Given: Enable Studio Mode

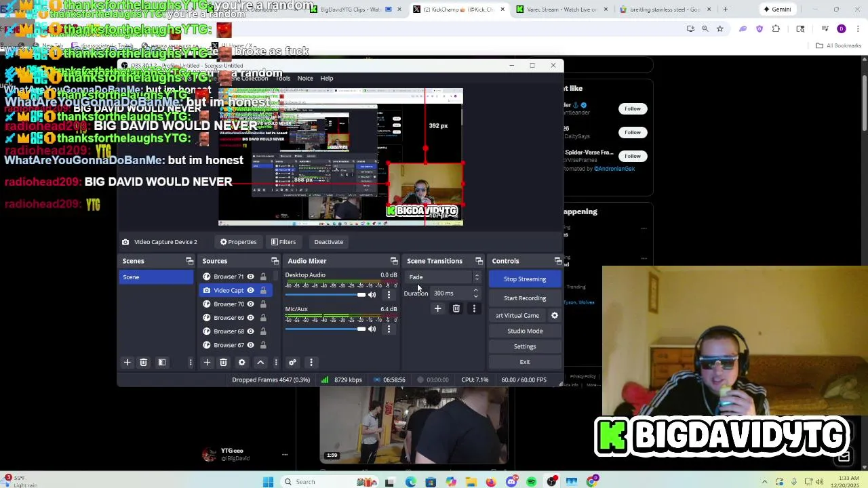Looking at the screenshot, I should [525, 331].
